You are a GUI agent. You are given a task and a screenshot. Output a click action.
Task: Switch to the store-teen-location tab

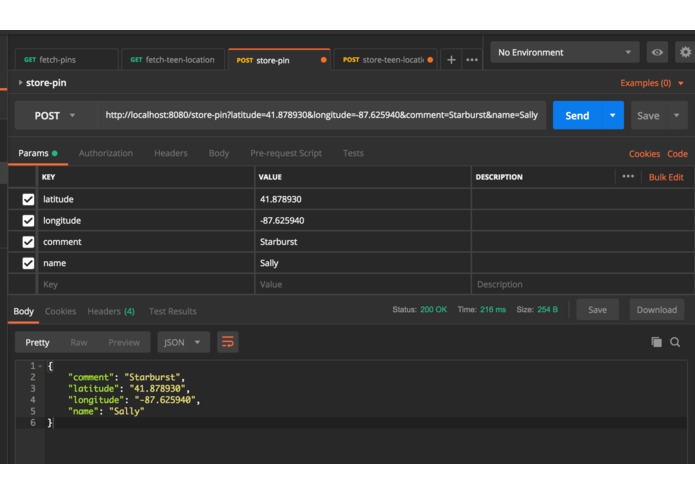click(x=386, y=60)
